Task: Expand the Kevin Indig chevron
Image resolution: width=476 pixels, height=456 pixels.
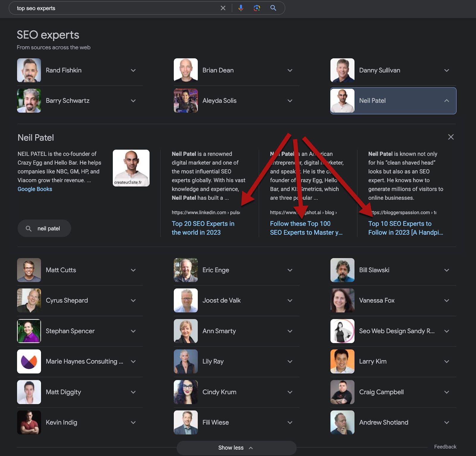Action: tap(133, 422)
